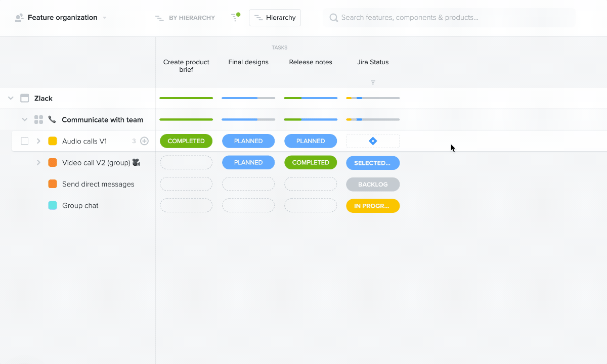Click the component grid icon beside Communicate with team

38,120
